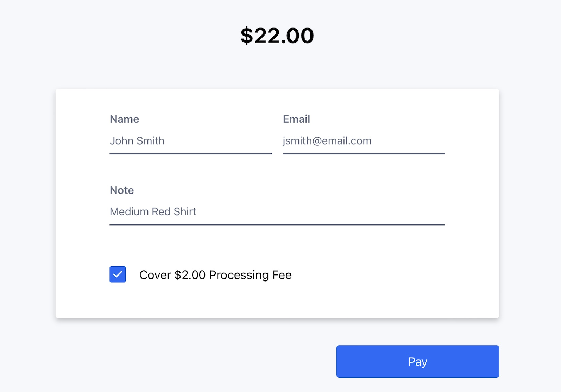Click the "Email" field label
Viewport: 561px width, 392px height.
[296, 119]
